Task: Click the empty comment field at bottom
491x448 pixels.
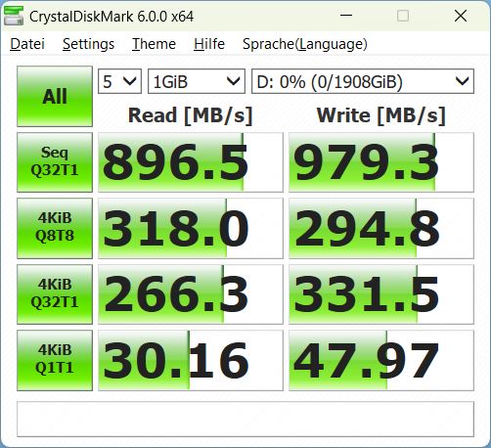Action: pos(245,420)
